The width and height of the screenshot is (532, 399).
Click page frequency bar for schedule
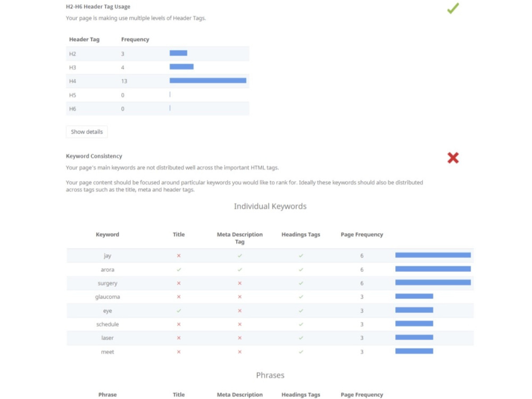(x=414, y=323)
